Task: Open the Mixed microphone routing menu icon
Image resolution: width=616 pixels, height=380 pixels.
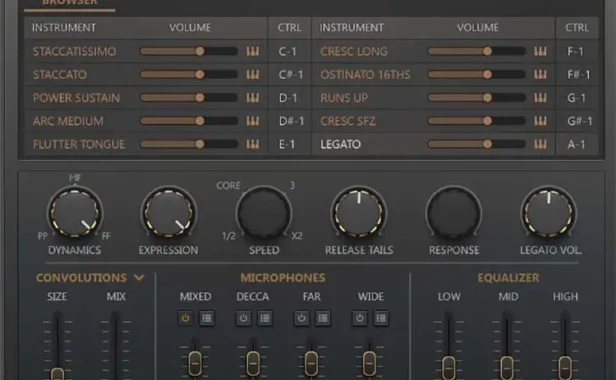Action: (207, 318)
